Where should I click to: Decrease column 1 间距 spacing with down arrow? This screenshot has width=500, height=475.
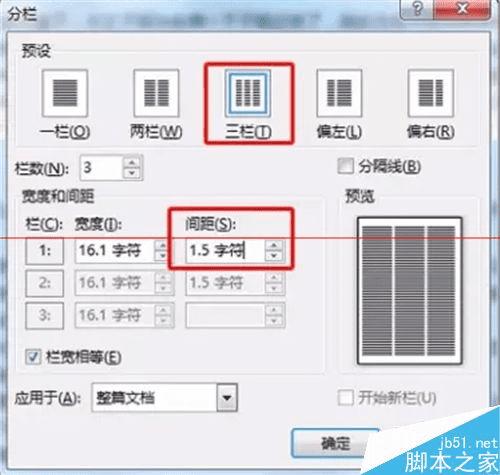(x=274, y=256)
